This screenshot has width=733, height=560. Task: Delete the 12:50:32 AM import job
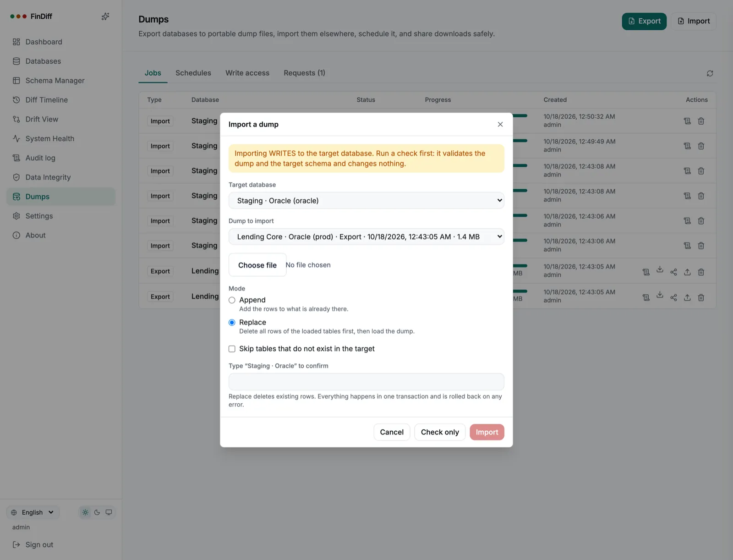pyautogui.click(x=701, y=121)
